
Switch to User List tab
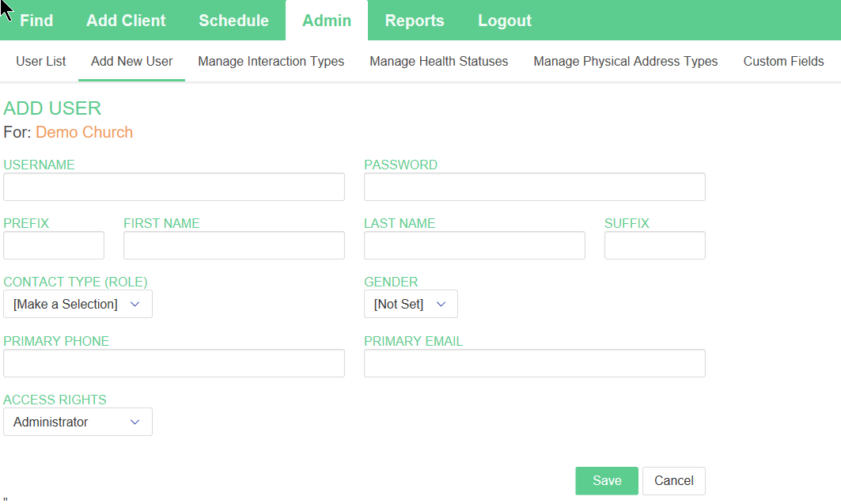[x=41, y=61]
